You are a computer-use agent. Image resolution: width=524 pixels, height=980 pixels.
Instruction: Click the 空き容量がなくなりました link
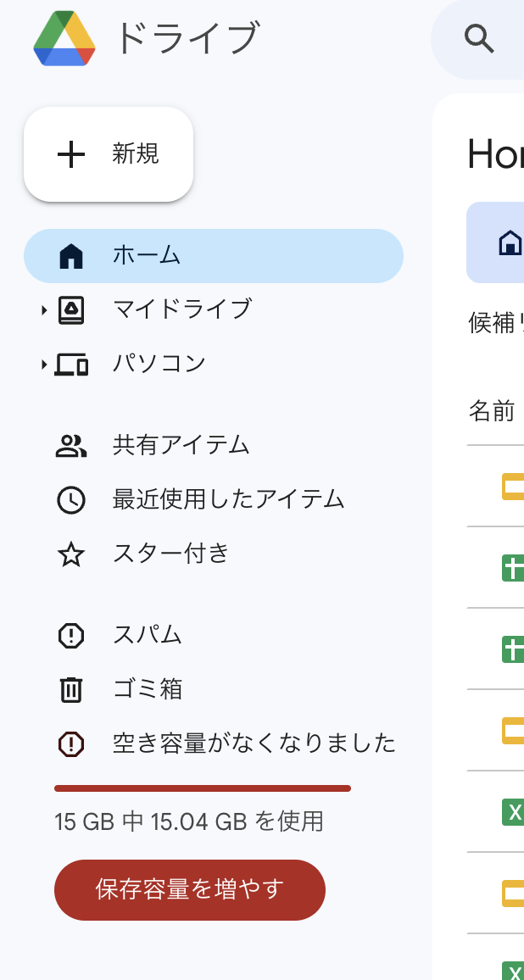tap(254, 743)
